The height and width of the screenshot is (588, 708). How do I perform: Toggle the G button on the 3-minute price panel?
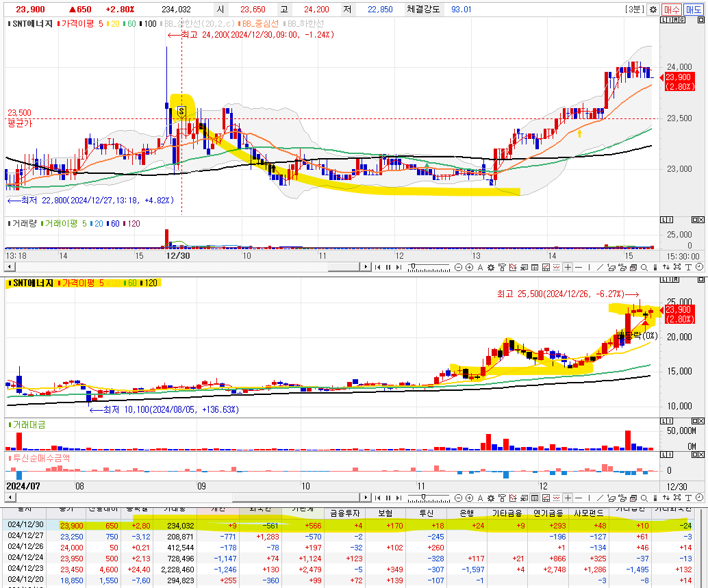(682, 20)
